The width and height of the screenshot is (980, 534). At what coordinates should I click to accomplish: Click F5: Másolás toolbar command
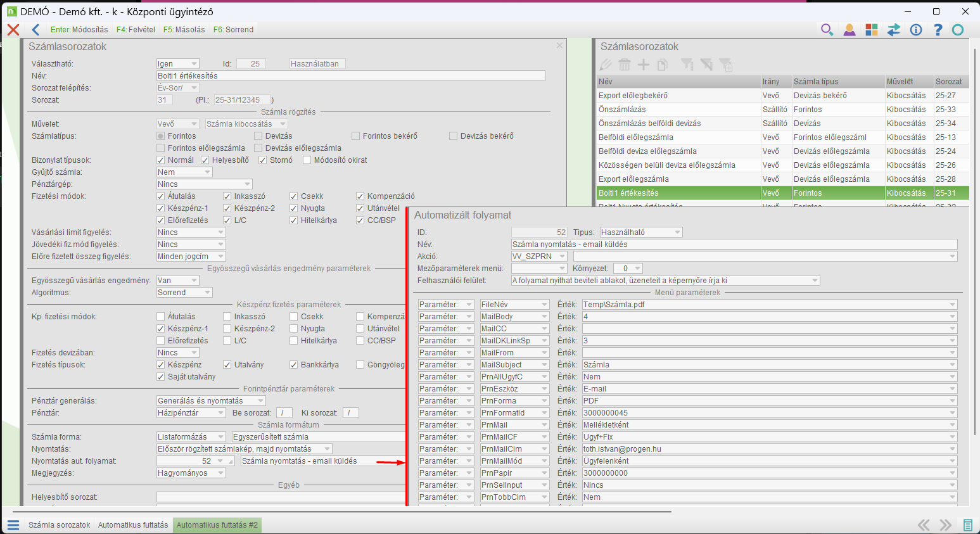(184, 30)
